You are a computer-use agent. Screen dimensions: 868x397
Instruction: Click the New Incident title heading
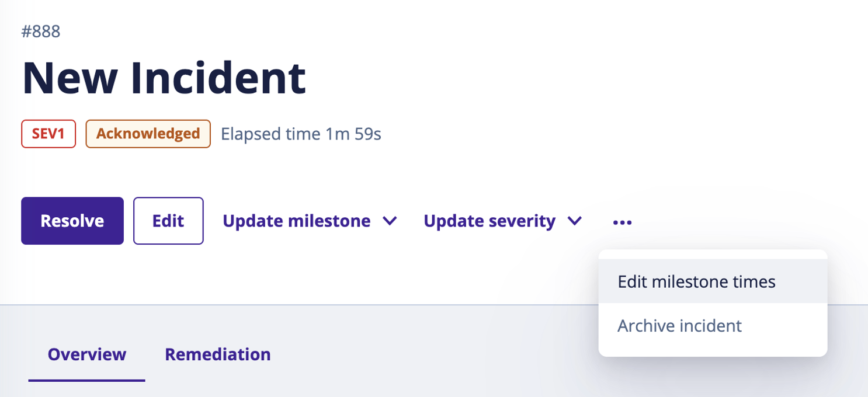pos(164,78)
